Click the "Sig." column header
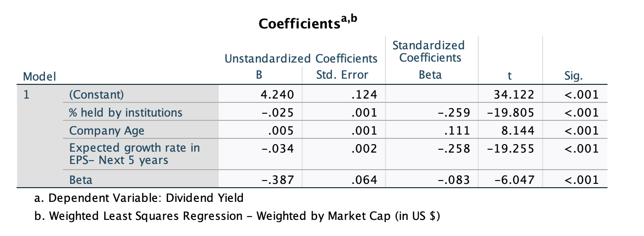The width and height of the screenshot is (644, 236). [x=574, y=75]
